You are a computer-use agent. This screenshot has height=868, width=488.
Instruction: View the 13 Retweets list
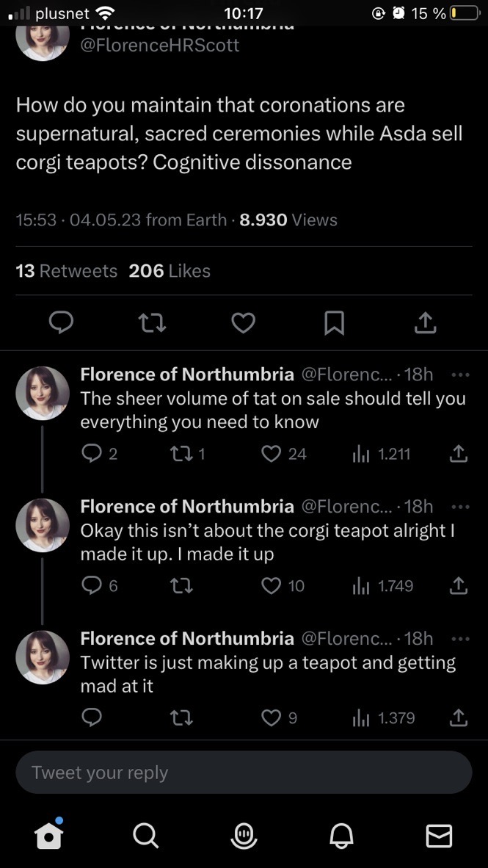(x=66, y=271)
